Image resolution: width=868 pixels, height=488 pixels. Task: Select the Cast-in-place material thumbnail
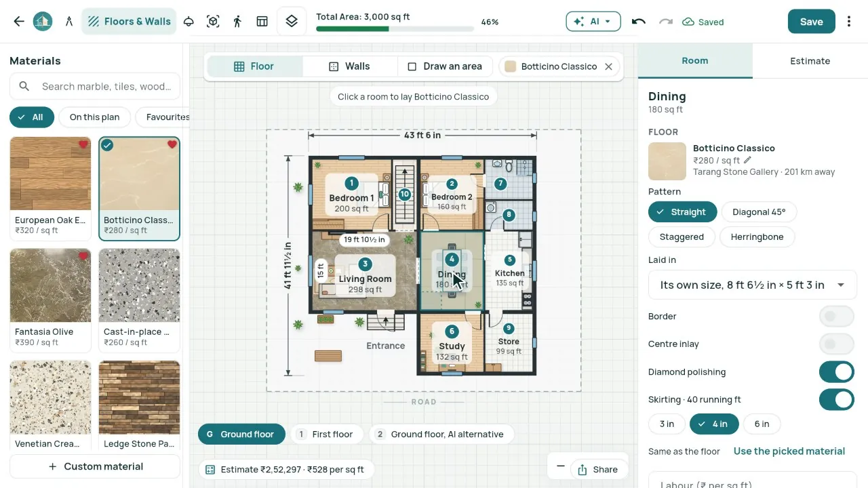140,285
